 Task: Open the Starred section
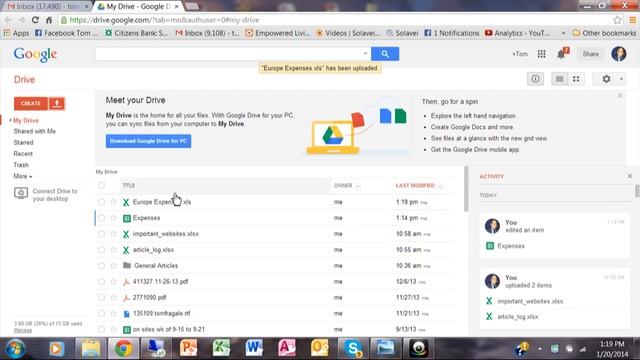[x=23, y=142]
